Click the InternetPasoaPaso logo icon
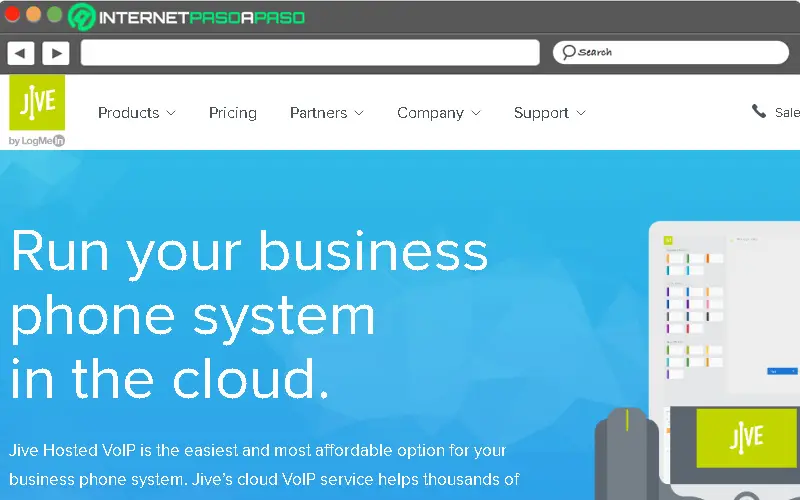 [82, 17]
